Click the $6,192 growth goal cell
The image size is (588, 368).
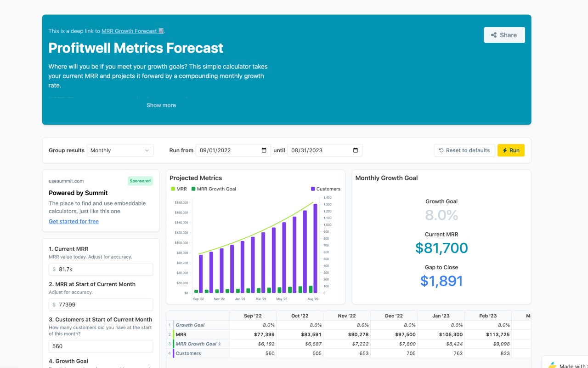coord(253,344)
